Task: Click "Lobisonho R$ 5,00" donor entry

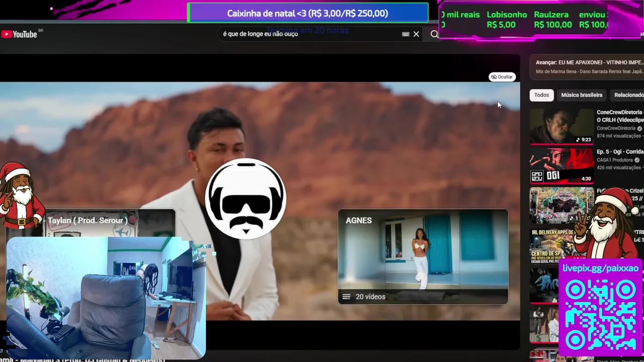Action: tap(507, 20)
